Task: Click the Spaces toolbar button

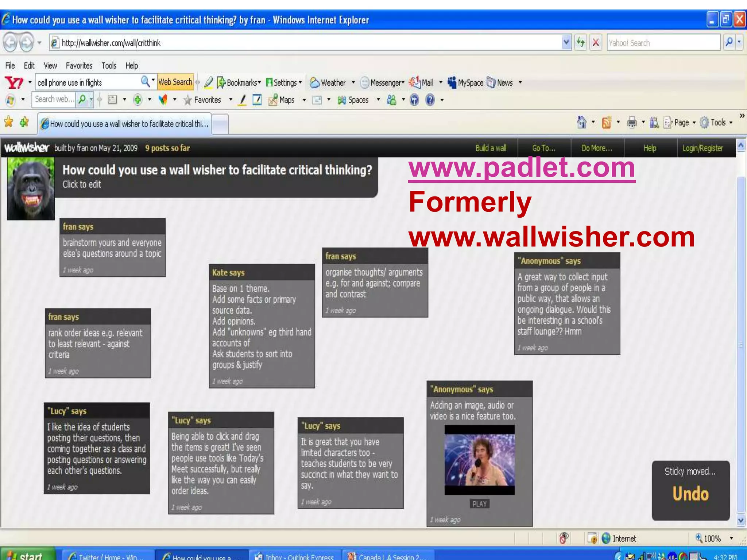Action: [x=353, y=100]
